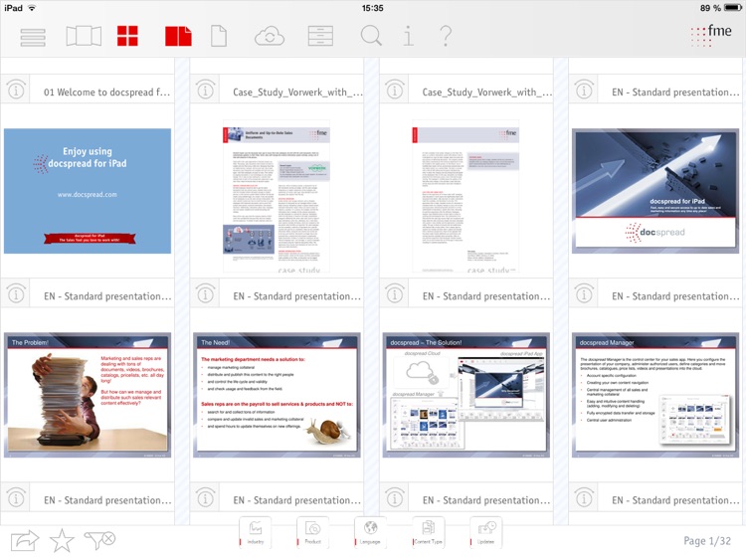Open the blue Enjoy using docspread thumbnail

tap(88, 191)
